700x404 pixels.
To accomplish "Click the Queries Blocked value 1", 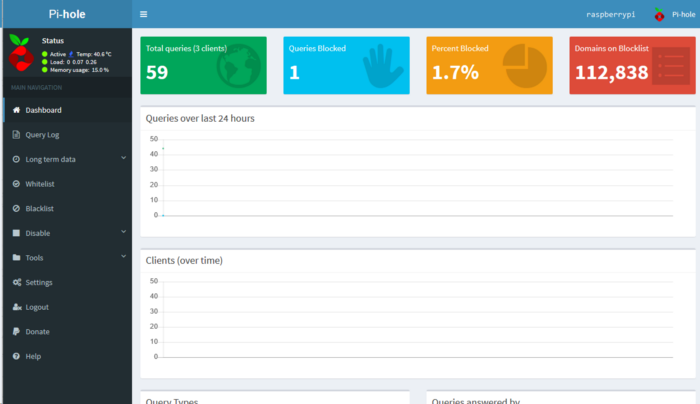I will coord(294,72).
